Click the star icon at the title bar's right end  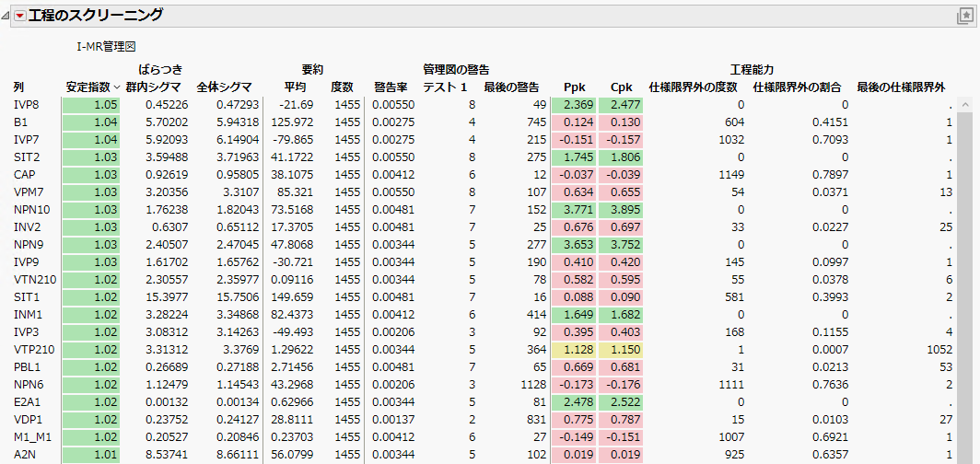point(964,16)
